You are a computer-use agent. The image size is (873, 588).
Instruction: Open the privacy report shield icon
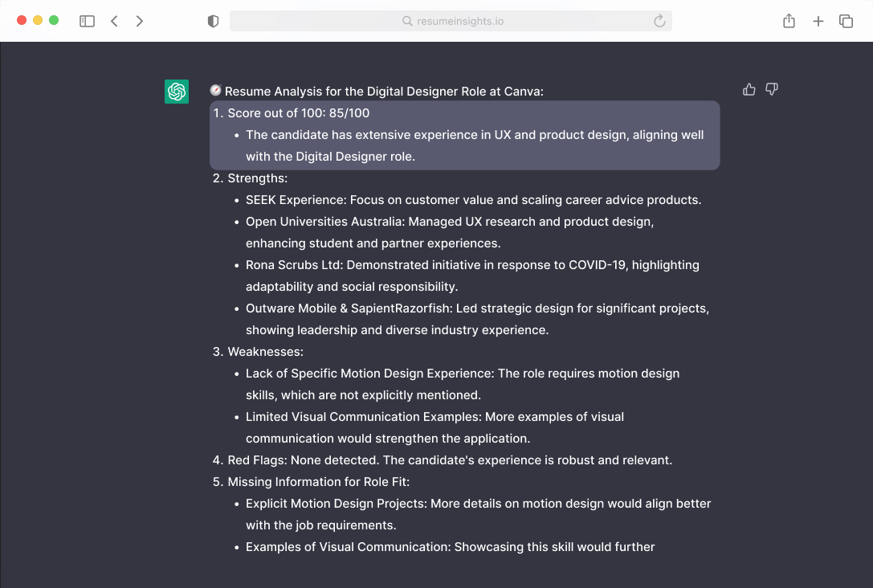213,22
